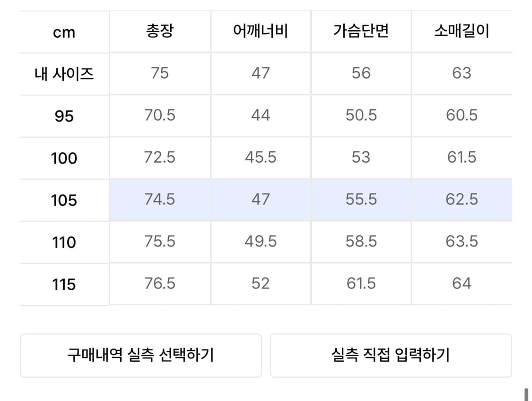Select the 115 size row
The height and width of the screenshot is (401, 532).
tap(64, 284)
